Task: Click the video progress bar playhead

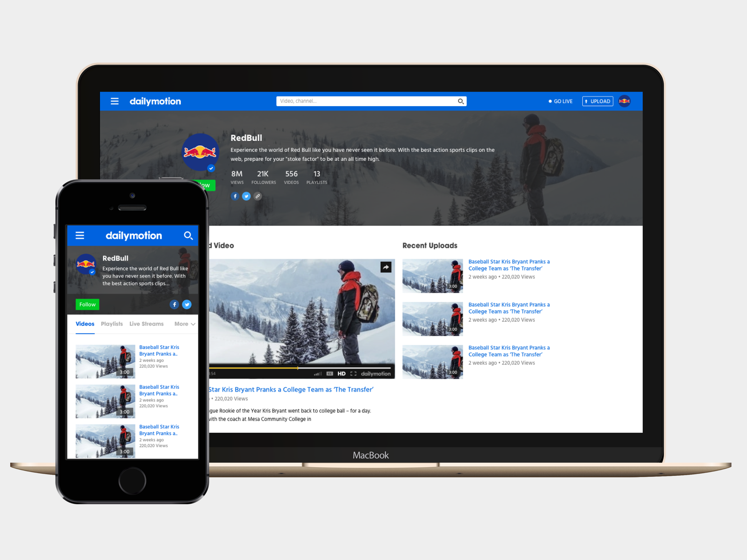Action: point(298,368)
